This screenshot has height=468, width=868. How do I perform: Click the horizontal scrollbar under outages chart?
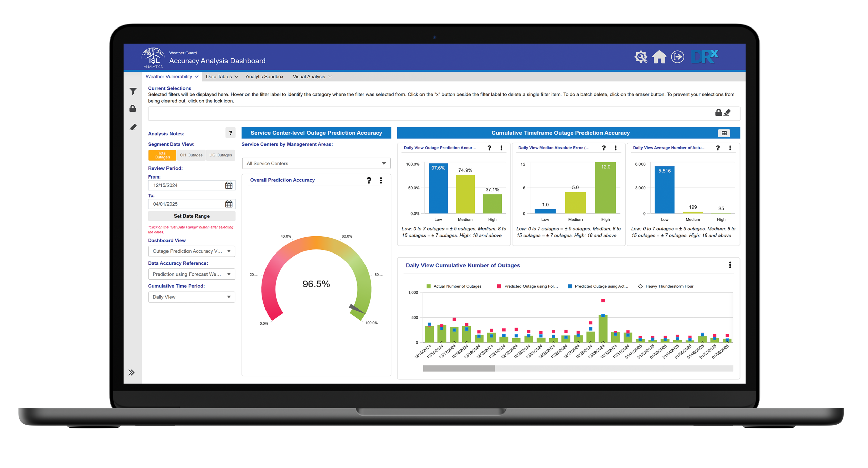(x=577, y=368)
